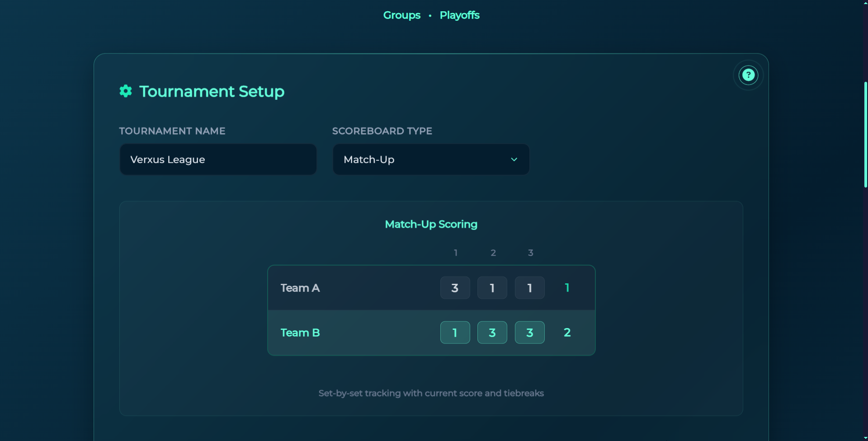Click the dot separator between Groups and Playoffs
The image size is (868, 441).
point(430,15)
